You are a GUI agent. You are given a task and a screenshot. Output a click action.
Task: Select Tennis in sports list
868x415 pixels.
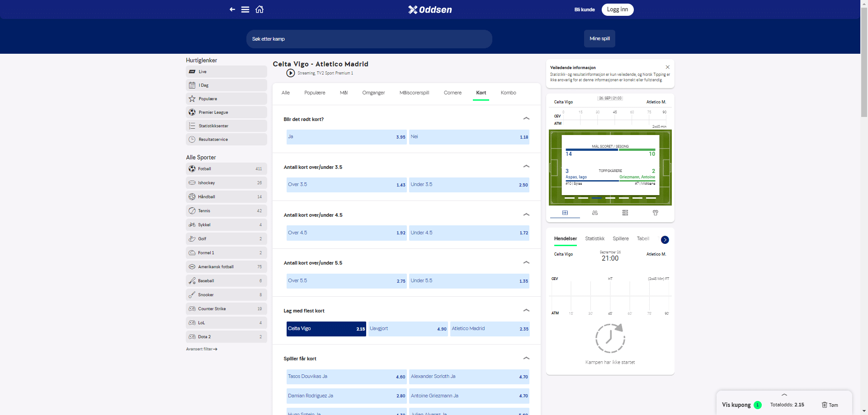(226, 211)
